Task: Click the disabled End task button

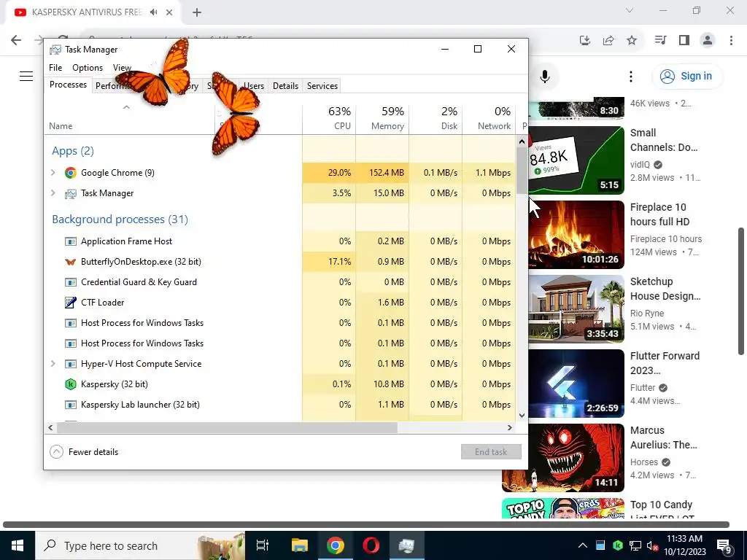Action: 491,452
